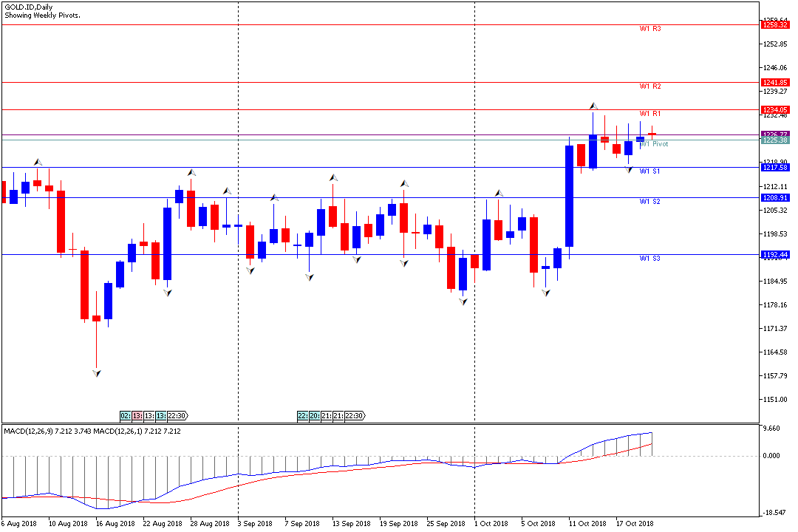Select the W1 S1 support label
Viewport: 798px width, 532px height.
(650, 171)
